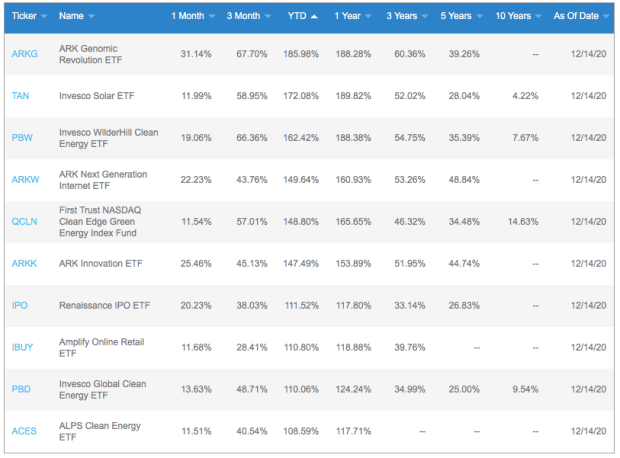Open the TAN ticker link
This screenshot has width=620, height=458.
(21, 96)
